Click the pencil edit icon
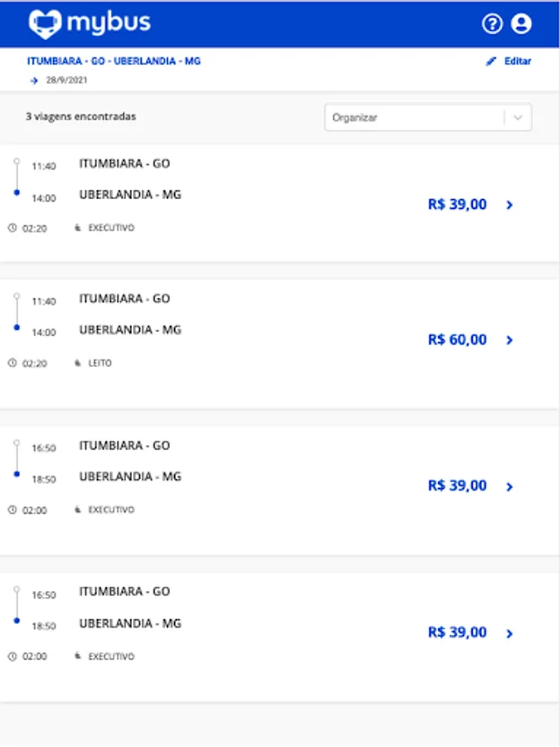Viewport: 560px width, 747px height. click(x=491, y=61)
